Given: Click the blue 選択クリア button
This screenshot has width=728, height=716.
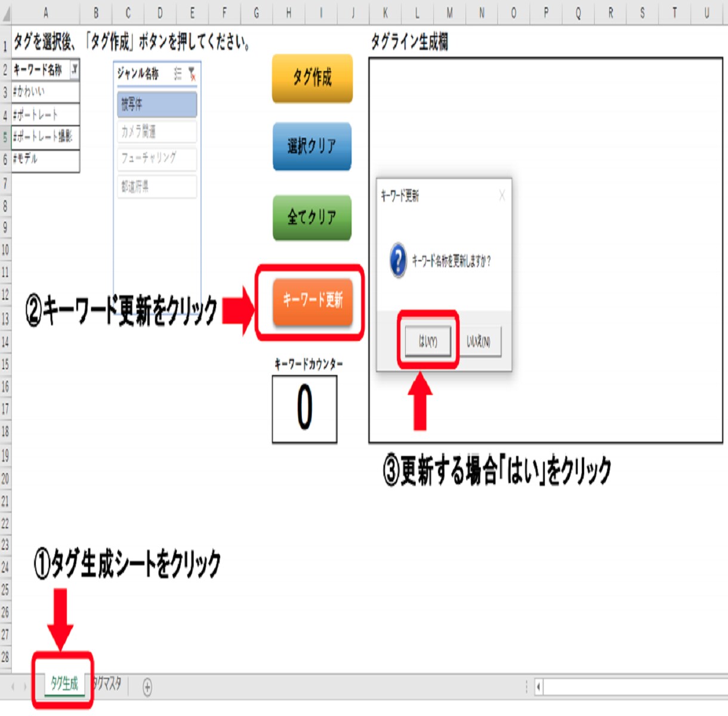Looking at the screenshot, I should (x=312, y=146).
